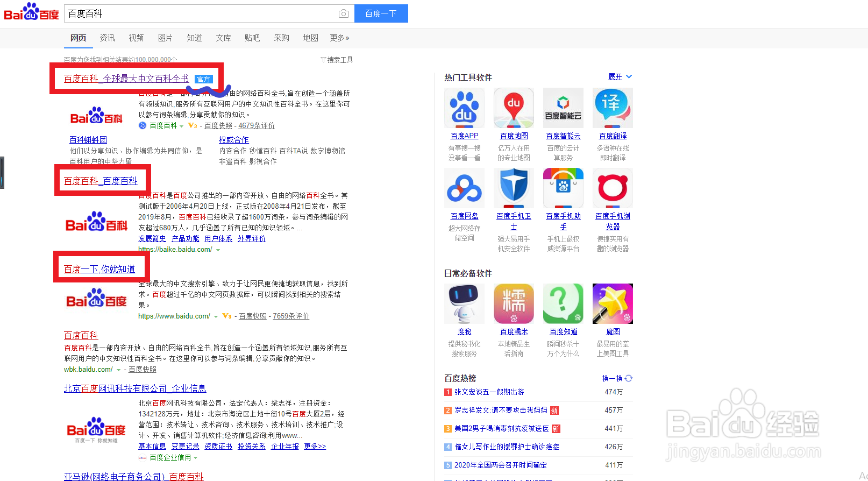Screen dimensions: 868x481
Task: Open the 产品功能 section link
Action: [186, 238]
